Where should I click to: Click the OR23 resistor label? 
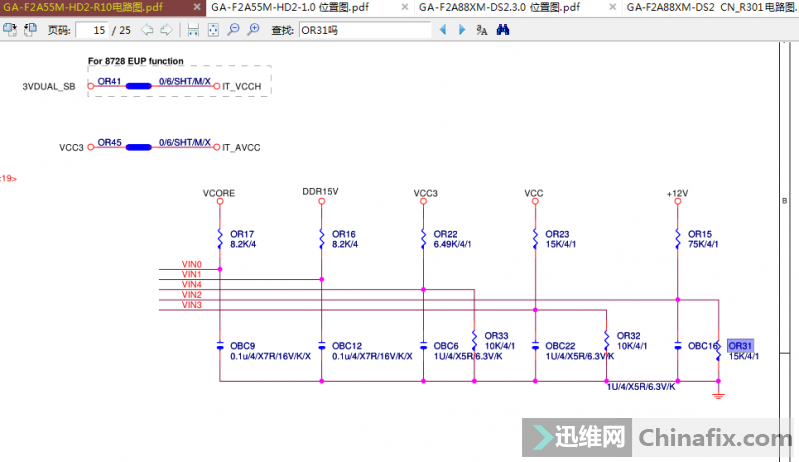coord(557,234)
